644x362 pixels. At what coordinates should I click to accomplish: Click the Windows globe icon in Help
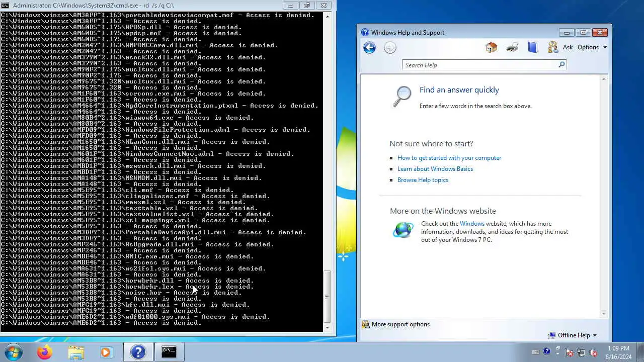coord(403,229)
